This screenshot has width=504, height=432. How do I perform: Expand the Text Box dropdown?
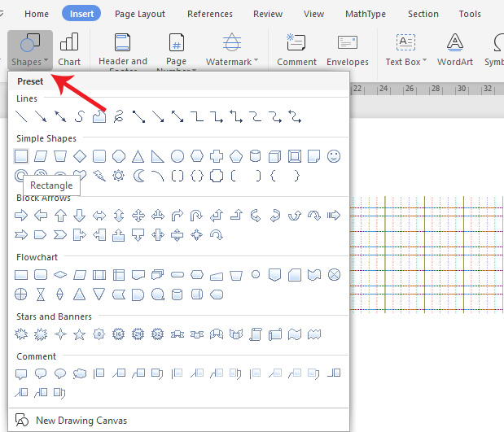405,49
